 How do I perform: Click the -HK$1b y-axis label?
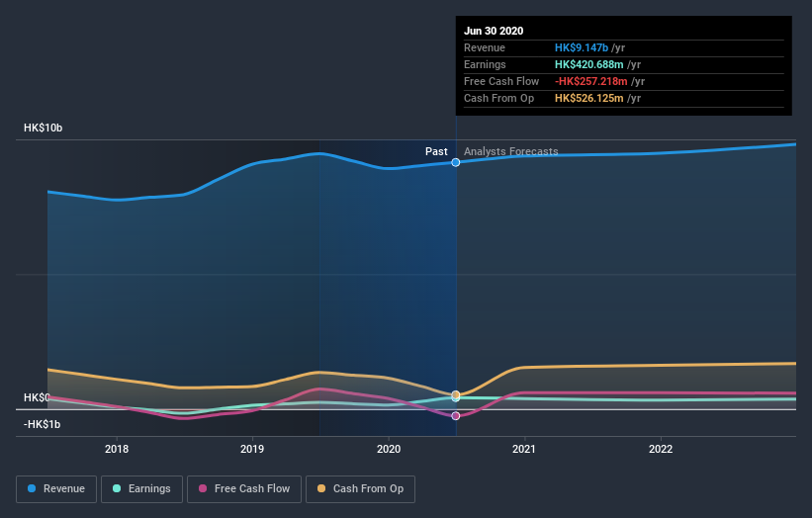coord(42,424)
